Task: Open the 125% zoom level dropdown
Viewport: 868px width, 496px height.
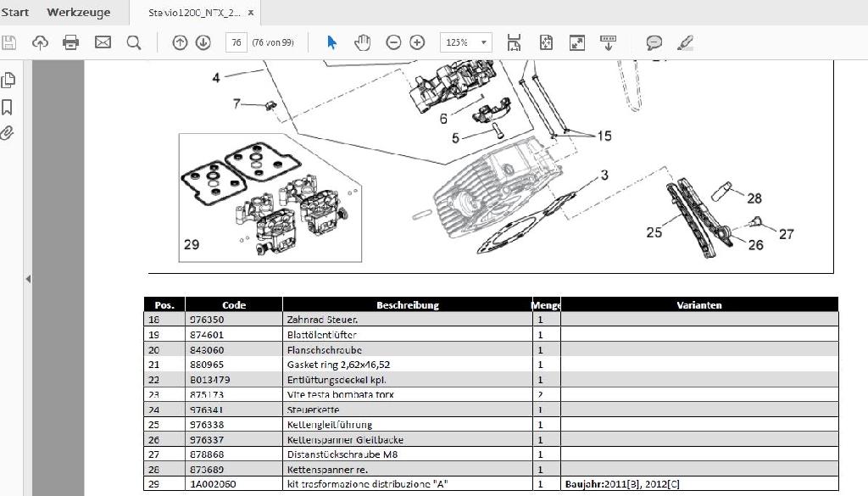Action: (x=465, y=42)
